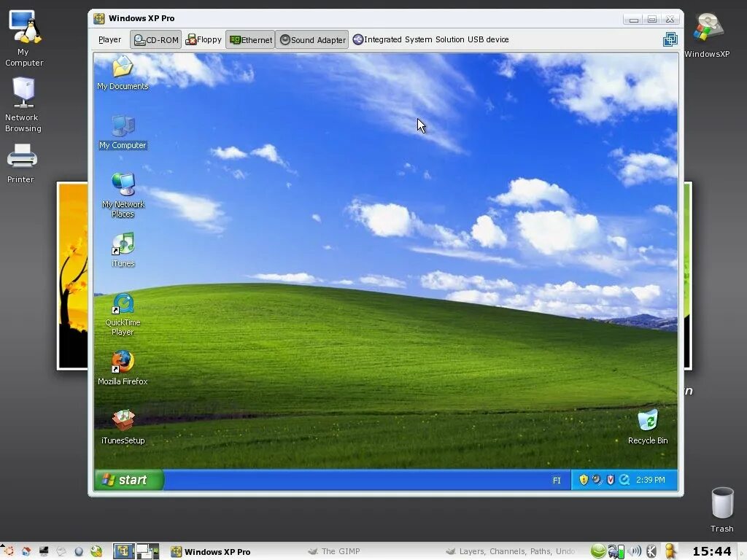This screenshot has height=560, width=747.
Task: Toggle the Ethernet adapter button
Action: (251, 39)
